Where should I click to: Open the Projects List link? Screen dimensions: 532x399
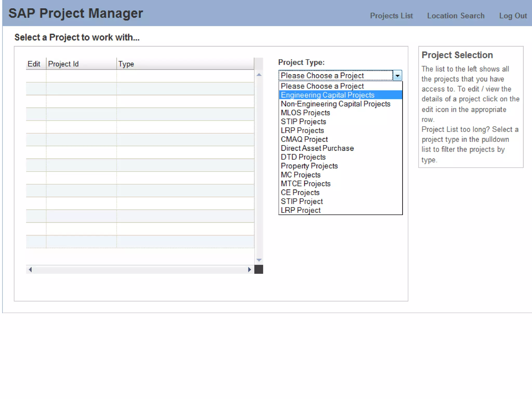coord(391,16)
